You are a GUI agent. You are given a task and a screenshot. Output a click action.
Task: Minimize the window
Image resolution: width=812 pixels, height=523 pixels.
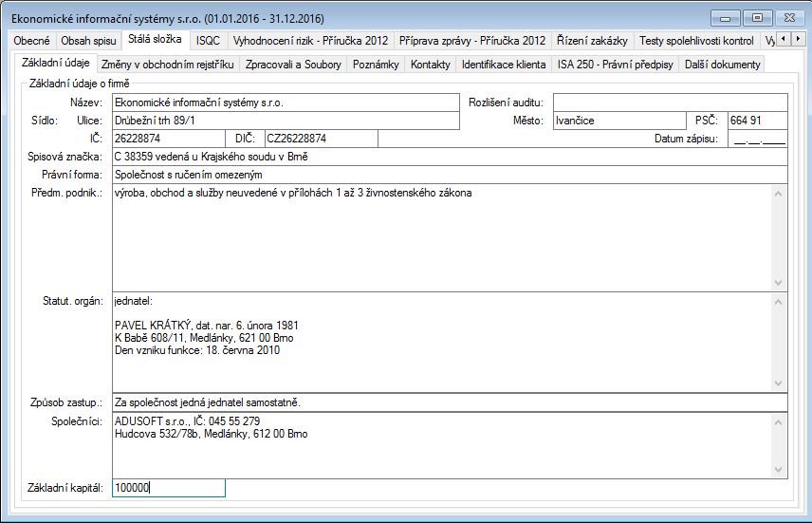(x=725, y=18)
